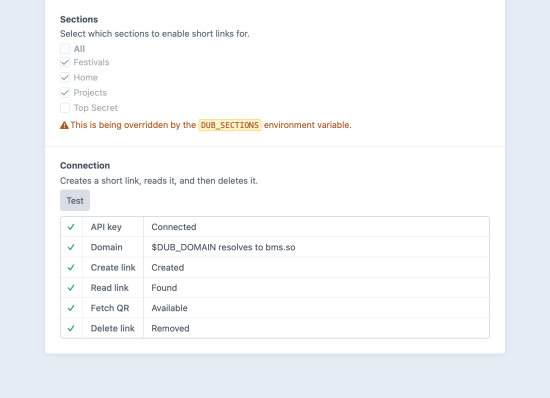Click the Read link row checkmark

[x=71, y=288]
